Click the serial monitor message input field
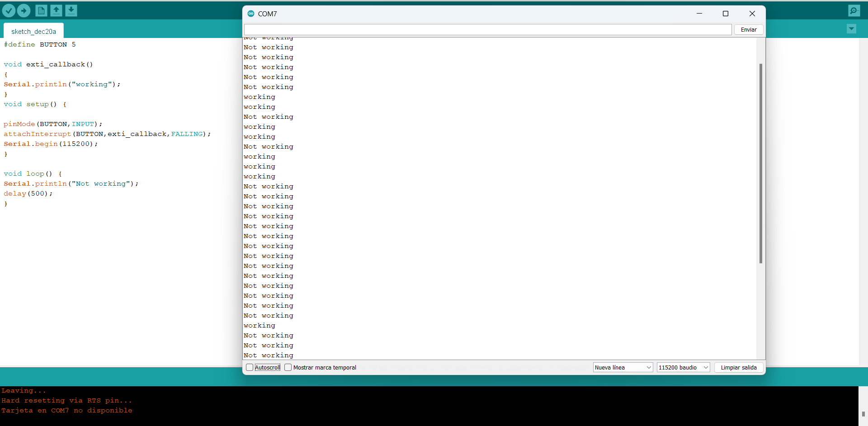The width and height of the screenshot is (868, 426). (x=487, y=29)
